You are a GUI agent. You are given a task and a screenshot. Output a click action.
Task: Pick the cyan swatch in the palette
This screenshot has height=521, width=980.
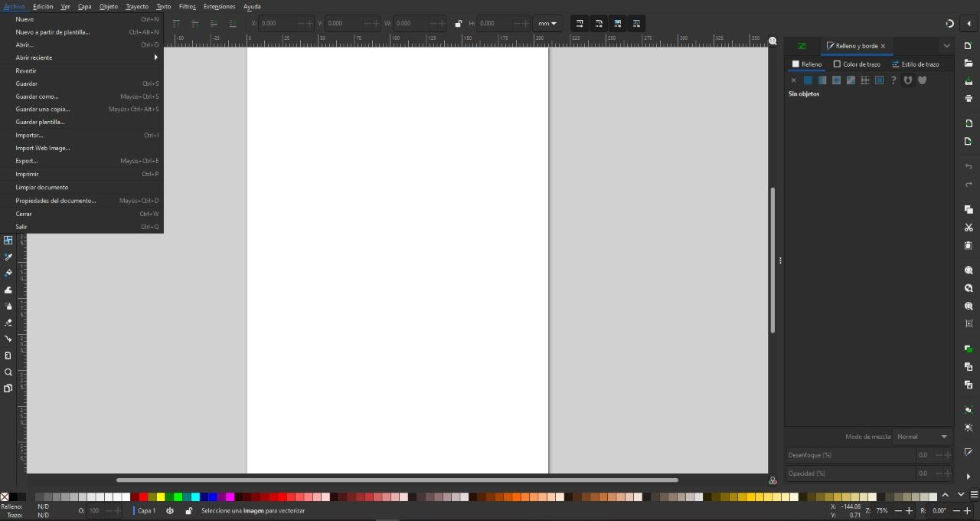tap(195, 496)
